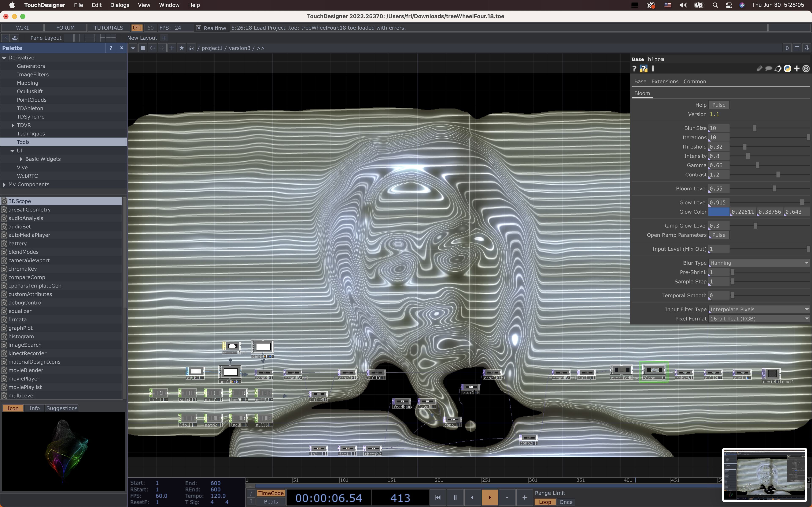812x507 pixels.
Task: Click the TUTORIALS button
Action: click(x=108, y=28)
